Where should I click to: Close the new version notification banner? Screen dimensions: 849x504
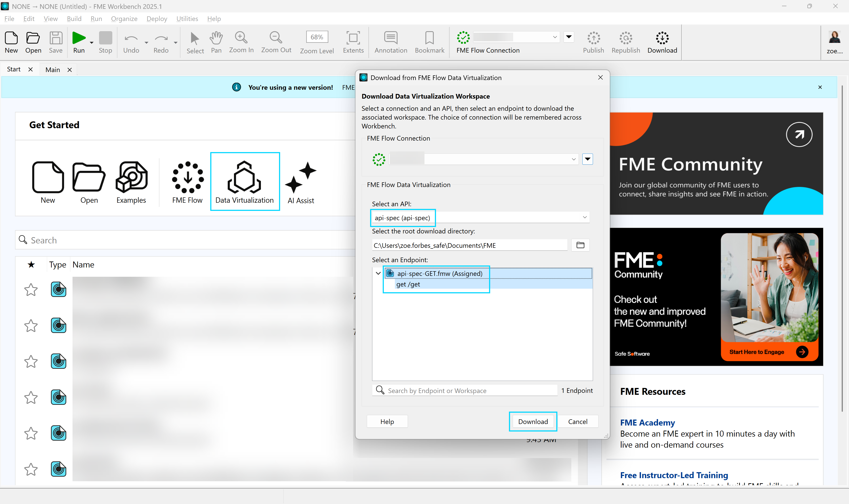(x=820, y=87)
